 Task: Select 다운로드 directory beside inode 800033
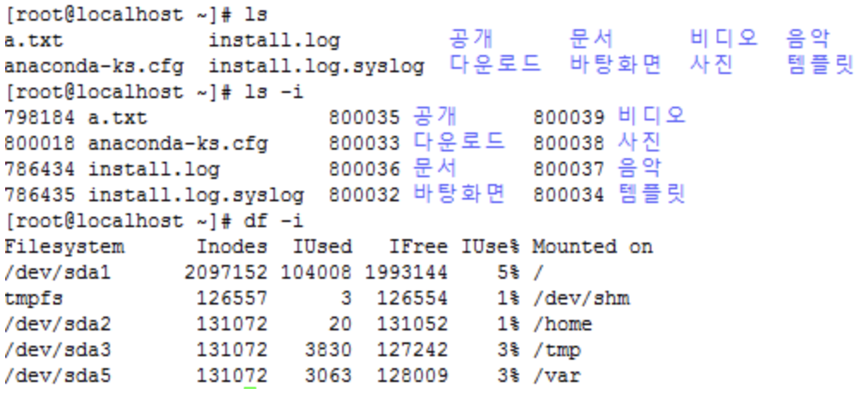coord(459,143)
